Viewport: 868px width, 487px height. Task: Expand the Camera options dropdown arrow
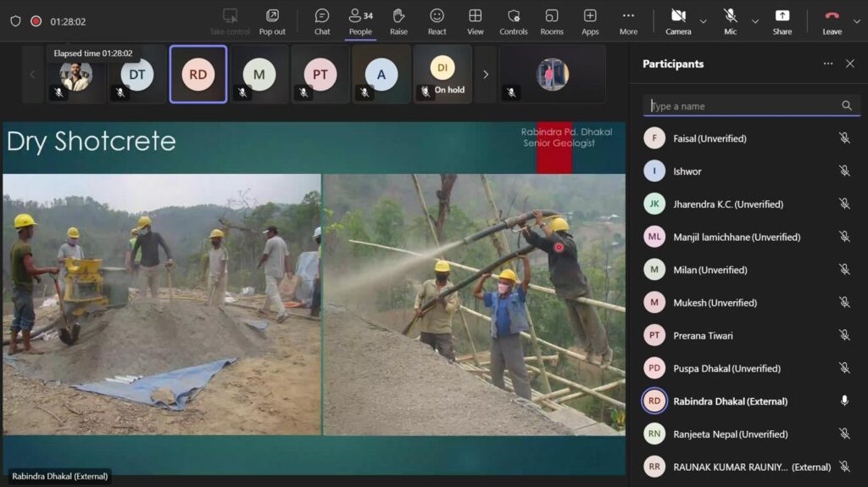pos(703,21)
